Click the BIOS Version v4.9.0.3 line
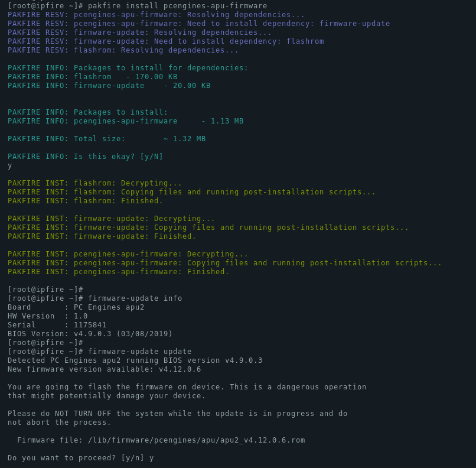Image resolution: width=476 pixels, height=468 pixels. (90, 334)
